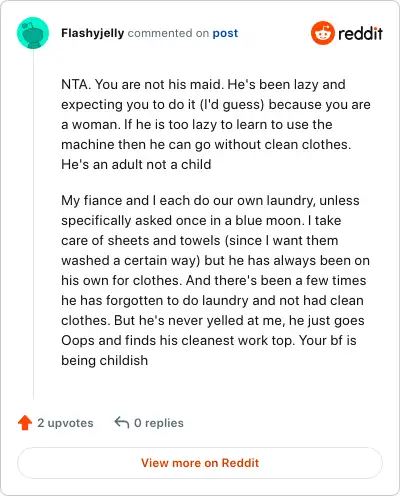This screenshot has width=400, height=496.
Task: Click the Flashyjelly teal avatar icon
Action: pos(33,33)
